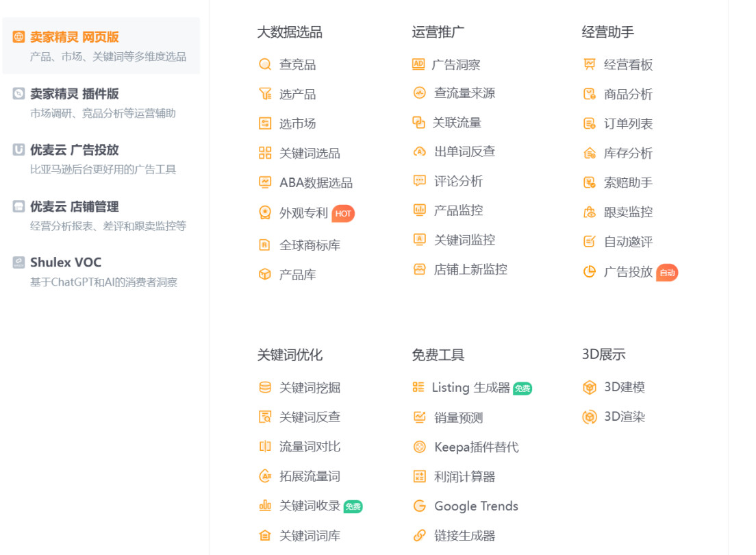Click the 流量词对比 icon
Viewport: 756px width, 555px height.
pyautogui.click(x=265, y=447)
